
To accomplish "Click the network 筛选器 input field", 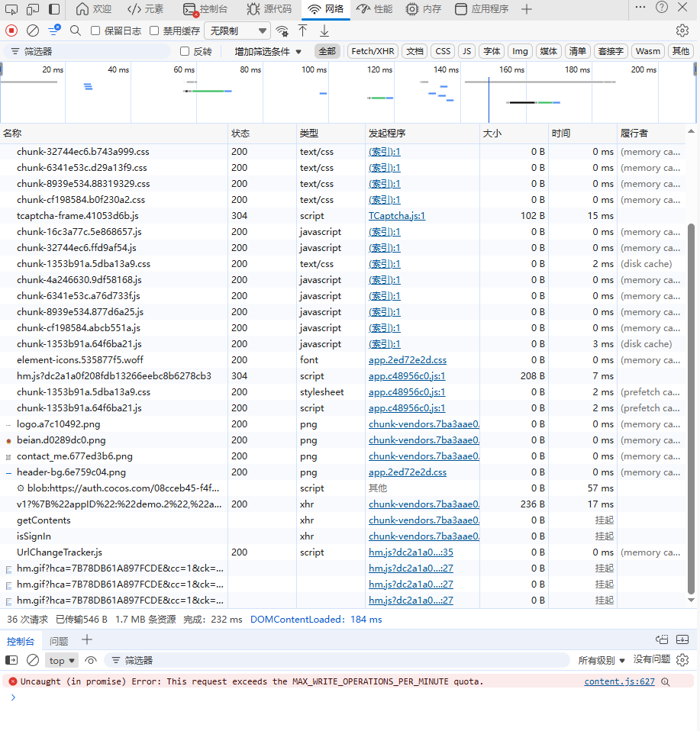I will (x=87, y=51).
